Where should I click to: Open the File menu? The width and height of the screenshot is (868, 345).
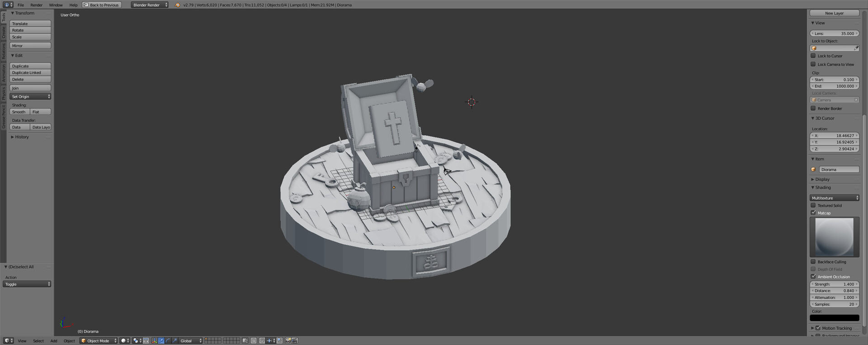[21, 5]
